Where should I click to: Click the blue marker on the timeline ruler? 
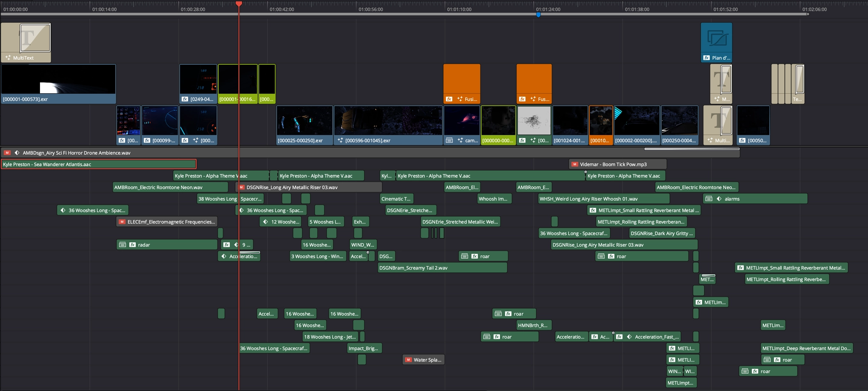click(x=538, y=15)
